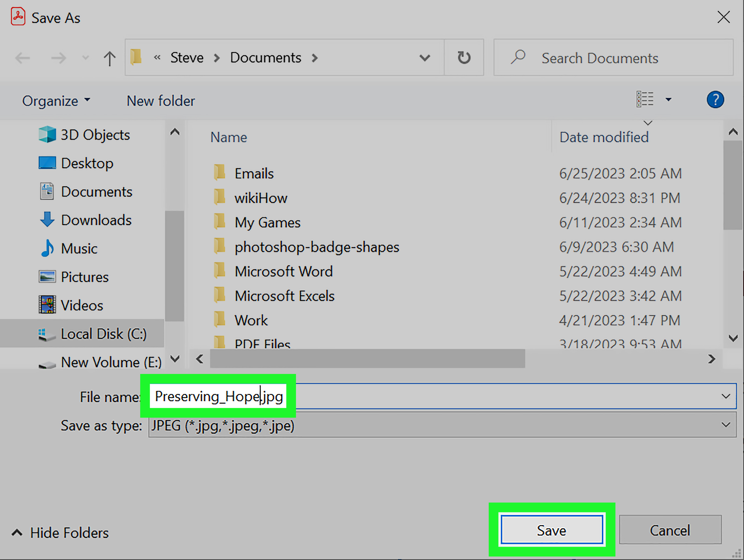Open the Downloads folder icon

coord(48,220)
